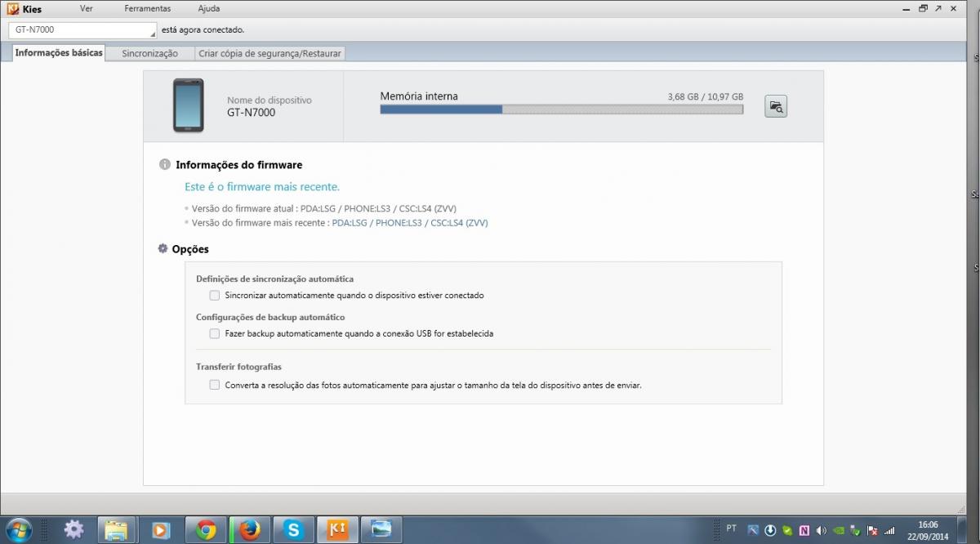Image resolution: width=980 pixels, height=544 pixels.
Task: Click 'Configurações de backup automático' heading
Action: (270, 317)
